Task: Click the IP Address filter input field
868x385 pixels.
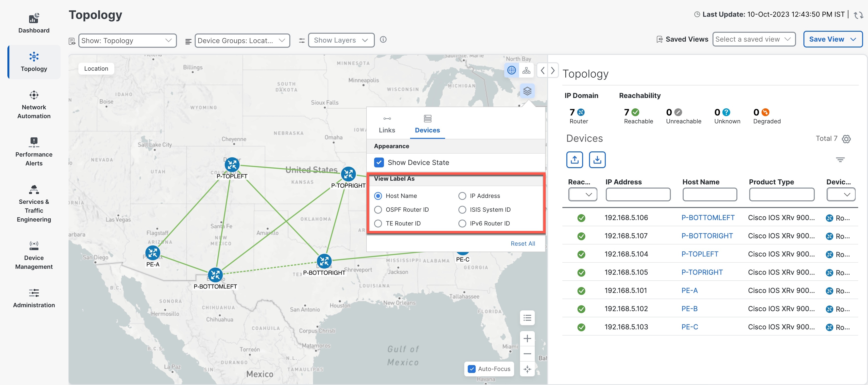Action: point(638,194)
